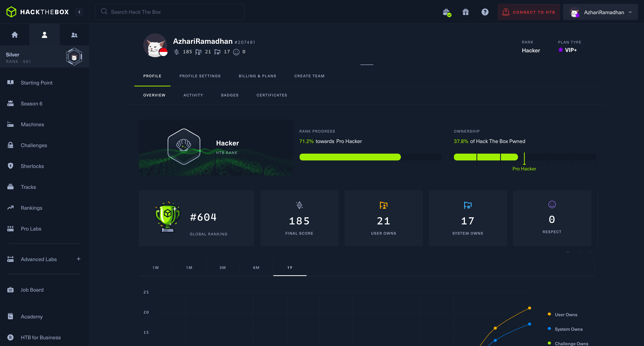
Task: Go to the Home icon tab
Action: (15, 34)
